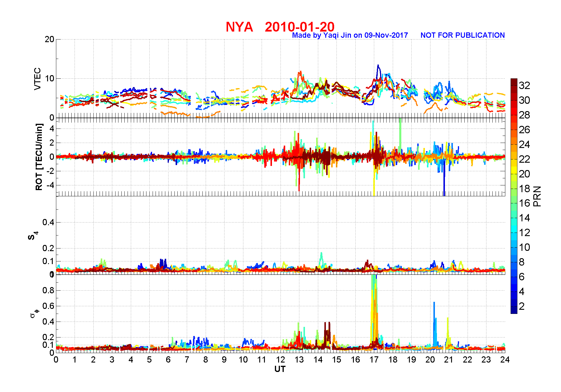Click the dark red top of the PRN colorbar
Screen dimensions: 561x392
pos(514,82)
